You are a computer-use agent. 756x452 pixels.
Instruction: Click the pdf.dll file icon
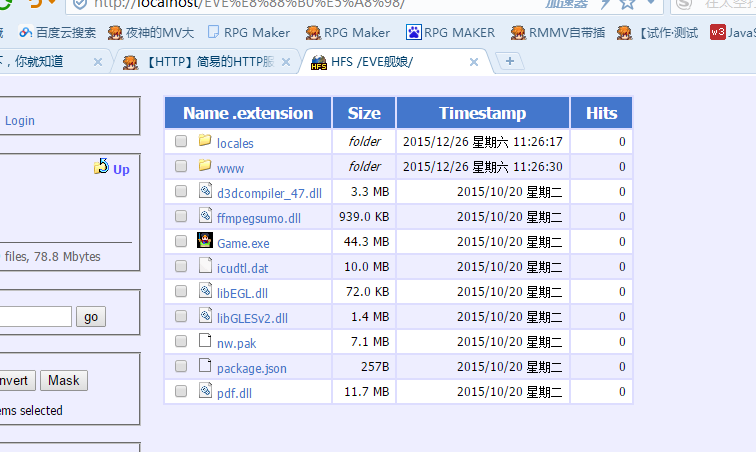[x=205, y=391]
